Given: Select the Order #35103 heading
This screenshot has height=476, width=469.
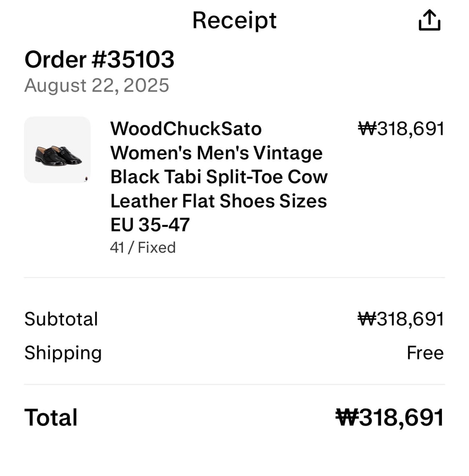Looking at the screenshot, I should point(99,59).
